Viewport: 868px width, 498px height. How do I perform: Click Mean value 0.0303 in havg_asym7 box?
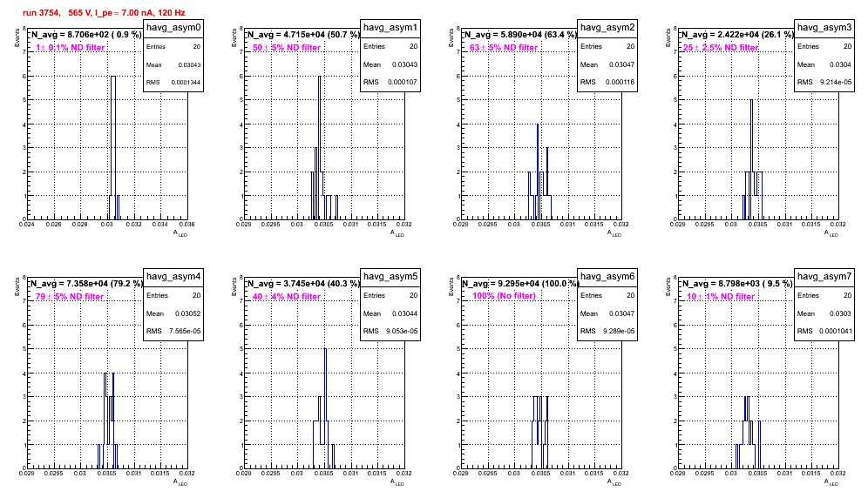pyautogui.click(x=841, y=313)
